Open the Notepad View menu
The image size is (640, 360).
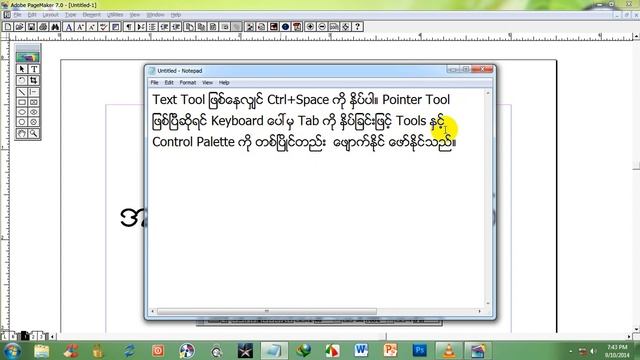(207, 82)
